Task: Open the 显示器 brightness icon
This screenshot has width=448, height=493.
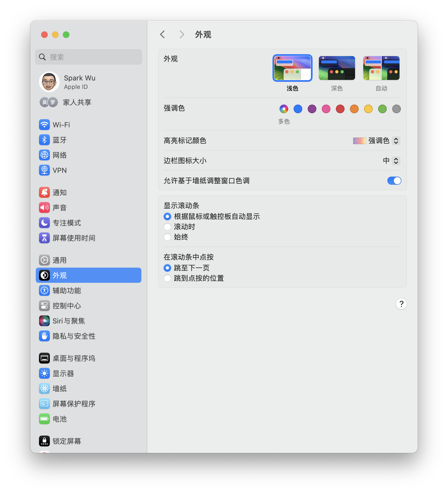Action: [x=44, y=373]
